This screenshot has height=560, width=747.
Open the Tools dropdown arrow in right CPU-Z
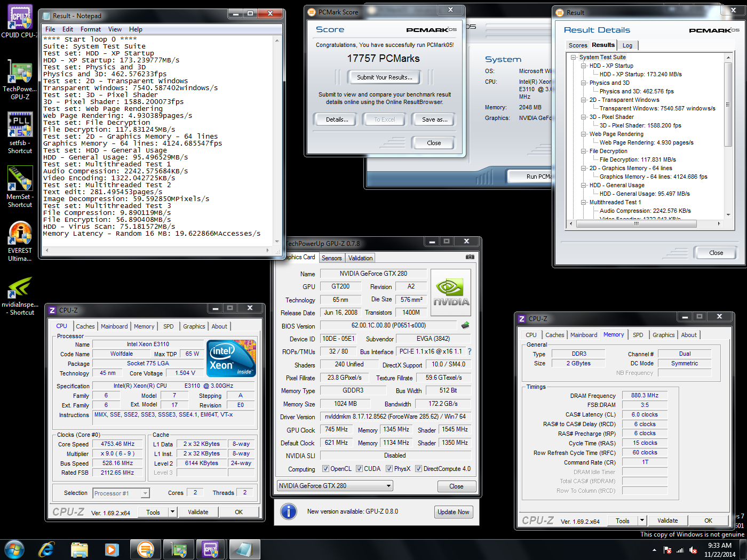pos(642,521)
